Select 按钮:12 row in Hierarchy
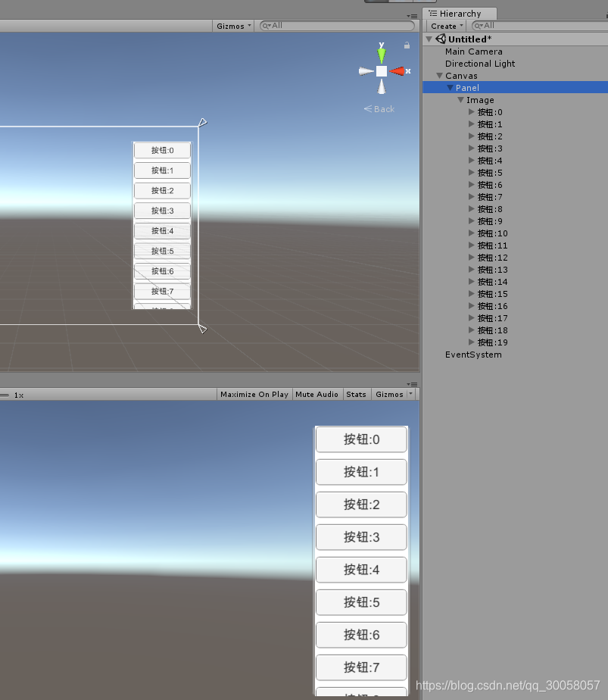 point(515,258)
